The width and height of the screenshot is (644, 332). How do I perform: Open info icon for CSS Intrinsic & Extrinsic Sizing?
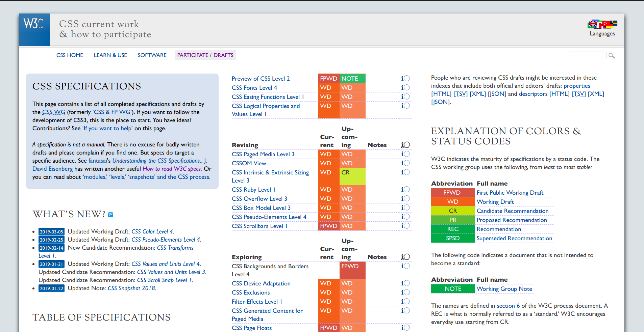point(405,172)
